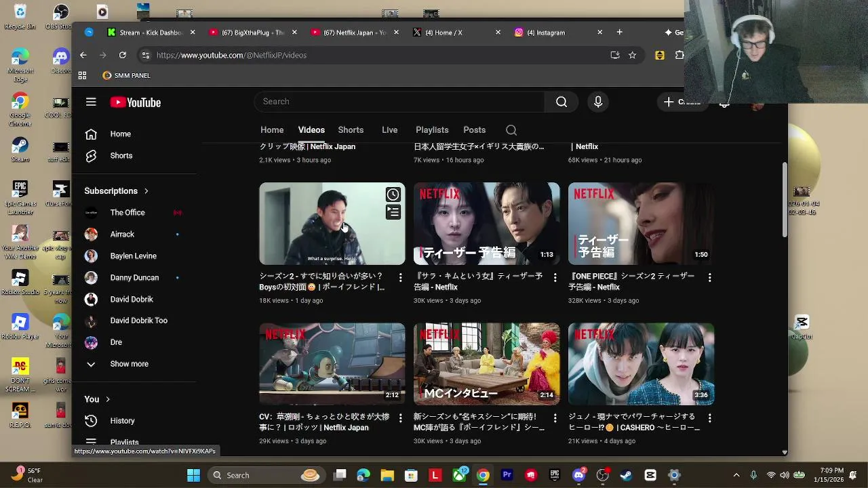Open Premiere Pro from the taskbar
868x488 pixels.
click(507, 475)
